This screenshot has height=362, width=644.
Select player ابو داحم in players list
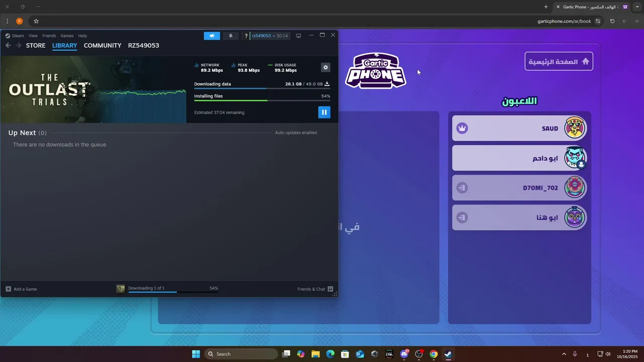pos(520,158)
